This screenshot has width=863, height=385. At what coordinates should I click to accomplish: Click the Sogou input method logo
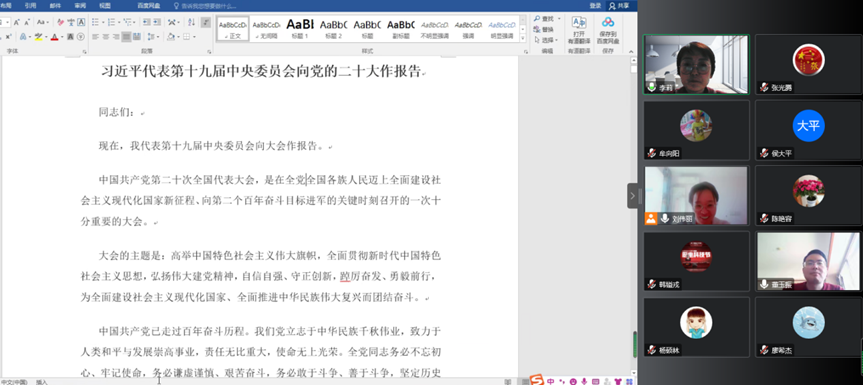(536, 380)
